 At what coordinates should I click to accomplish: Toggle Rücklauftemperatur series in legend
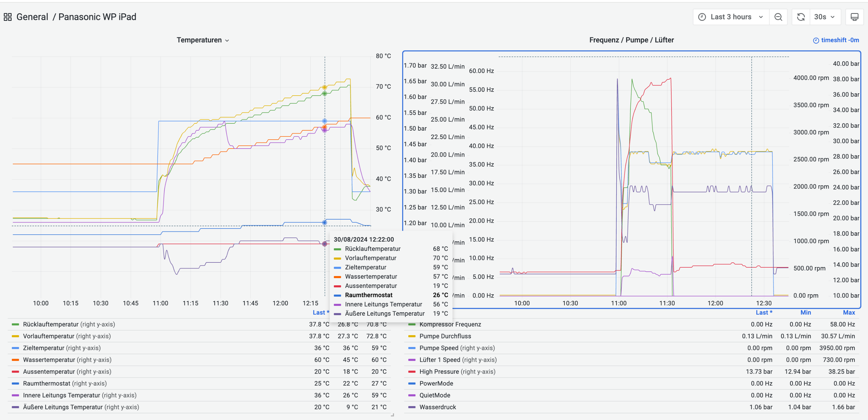tap(51, 324)
